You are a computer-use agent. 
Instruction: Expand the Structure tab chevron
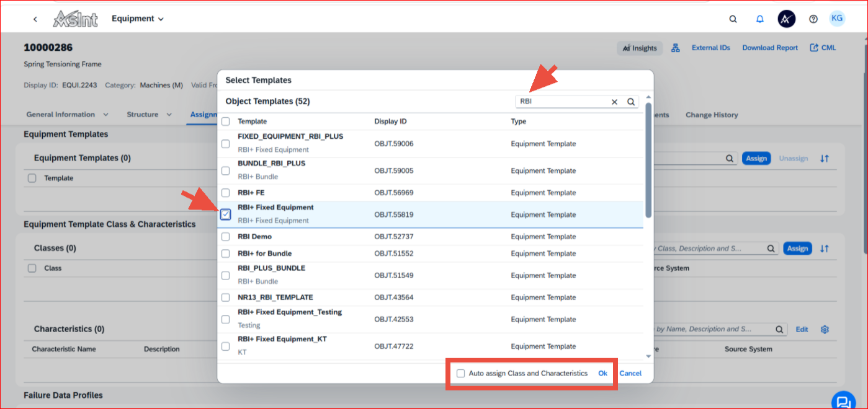169,115
